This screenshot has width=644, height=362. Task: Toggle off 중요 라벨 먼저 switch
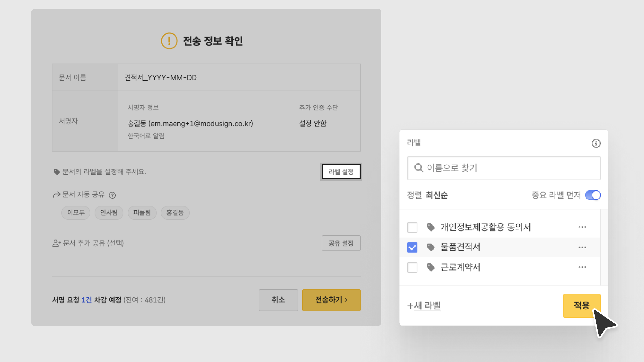click(593, 195)
